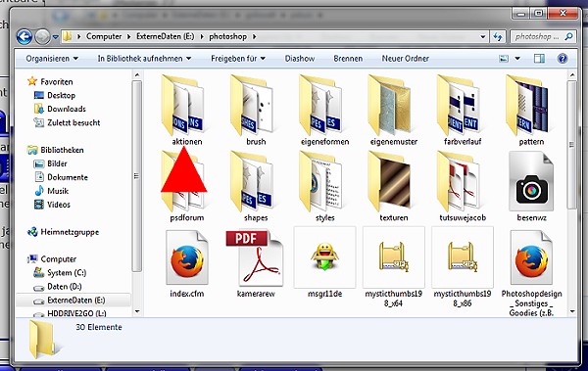Change view with the view icon
The image size is (588, 371).
504,59
